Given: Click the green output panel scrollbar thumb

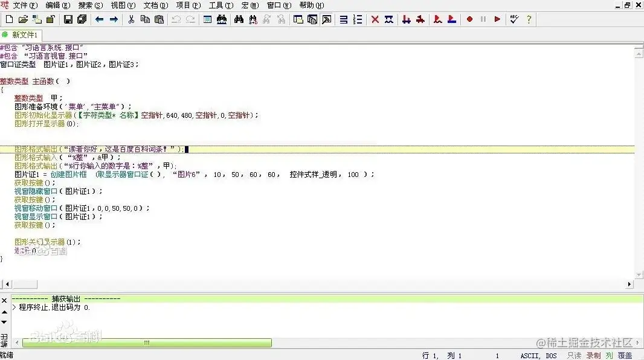Looking at the screenshot, I should (x=147, y=342).
